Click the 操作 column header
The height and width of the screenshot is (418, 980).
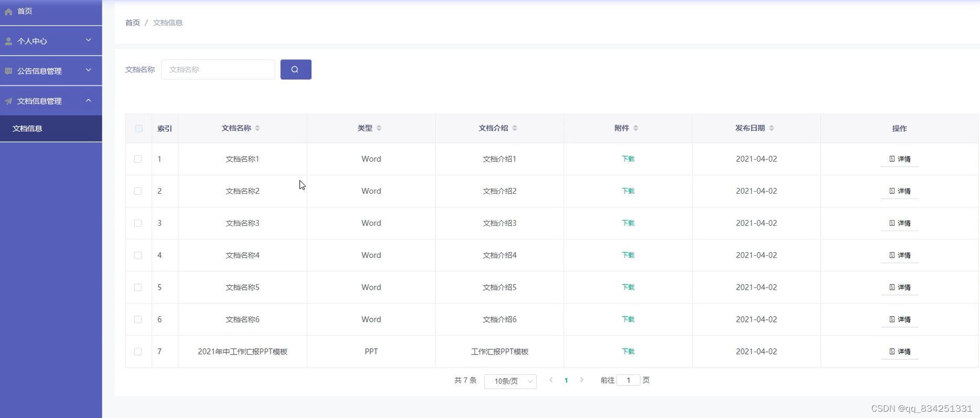click(x=900, y=128)
